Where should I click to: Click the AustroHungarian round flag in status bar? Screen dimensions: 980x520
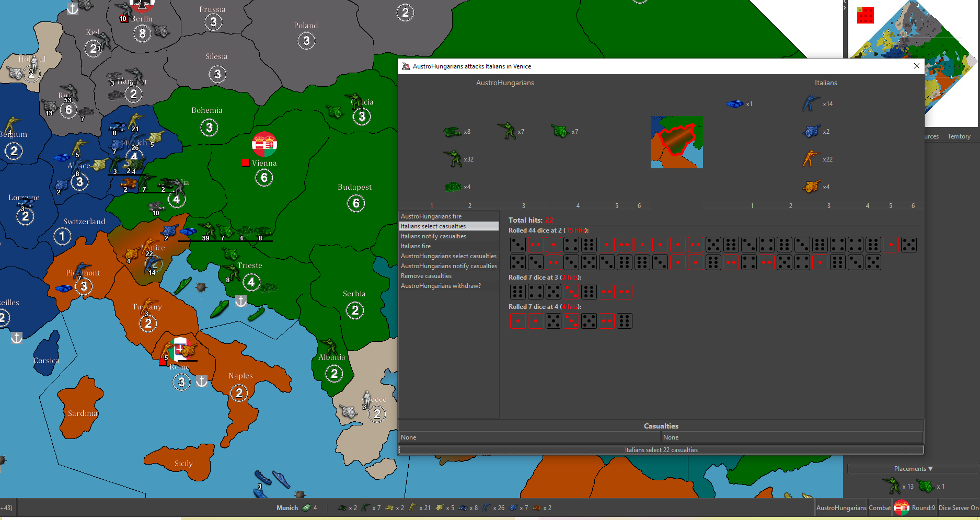902,507
